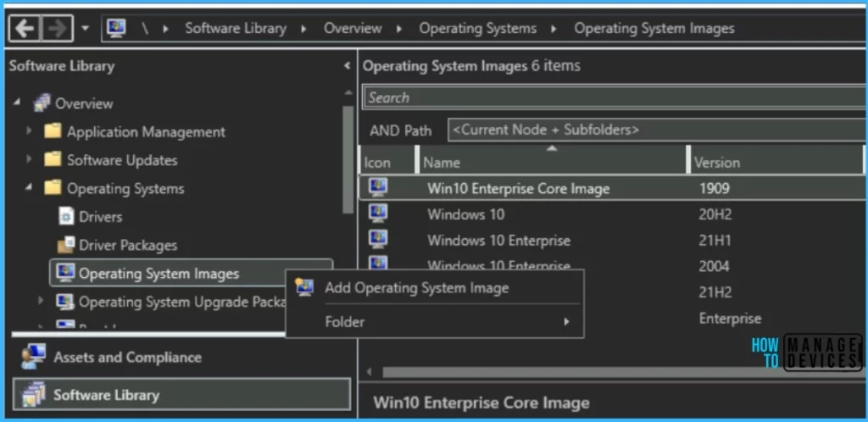Click the Folder submenu arrow
Image resolution: width=868 pixels, height=422 pixels.
tap(565, 321)
